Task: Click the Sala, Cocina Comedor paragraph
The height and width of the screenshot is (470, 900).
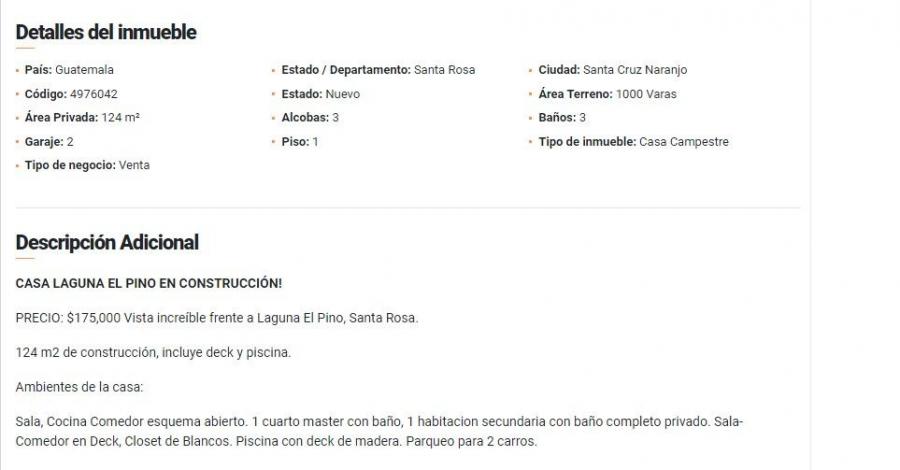Action: 379,432
